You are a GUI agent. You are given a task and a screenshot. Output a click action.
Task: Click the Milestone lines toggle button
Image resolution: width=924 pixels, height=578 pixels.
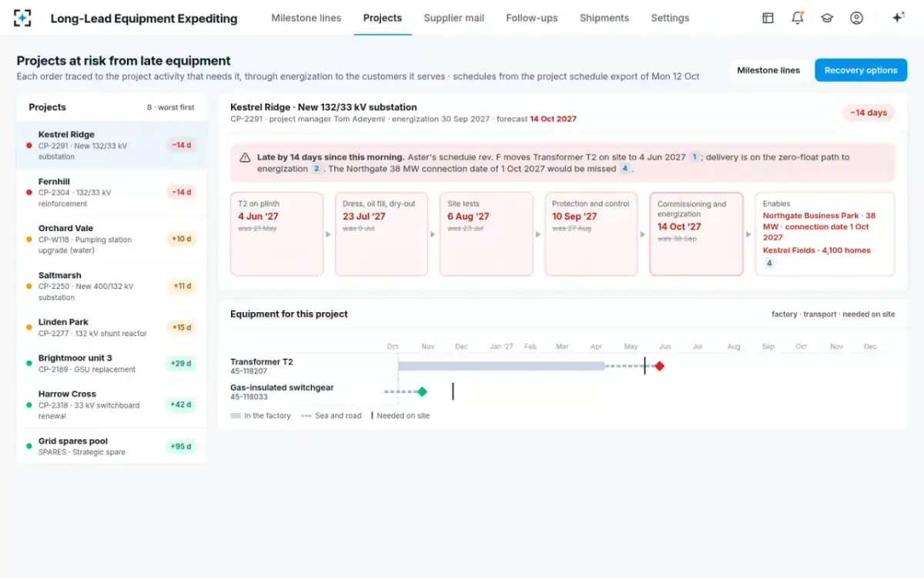pyautogui.click(x=768, y=70)
